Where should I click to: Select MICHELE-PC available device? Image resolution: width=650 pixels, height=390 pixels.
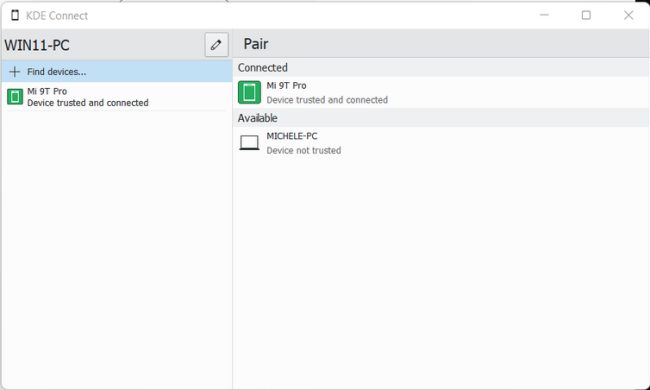[x=441, y=143]
